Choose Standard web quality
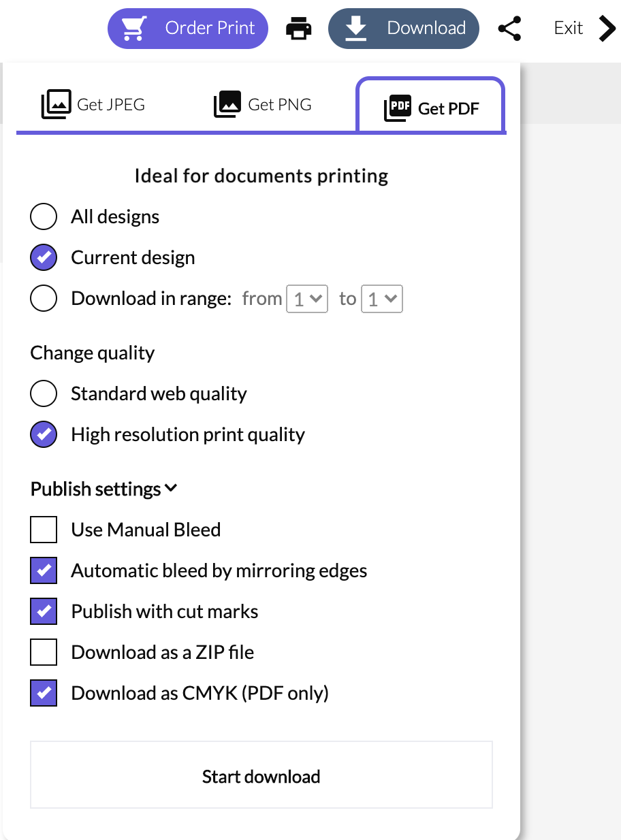Image resolution: width=621 pixels, height=840 pixels. [x=44, y=394]
